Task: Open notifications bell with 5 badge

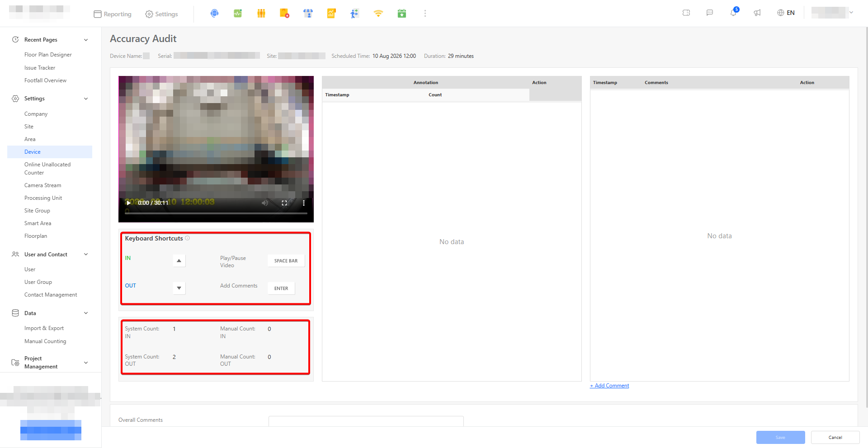Action: 734,12
